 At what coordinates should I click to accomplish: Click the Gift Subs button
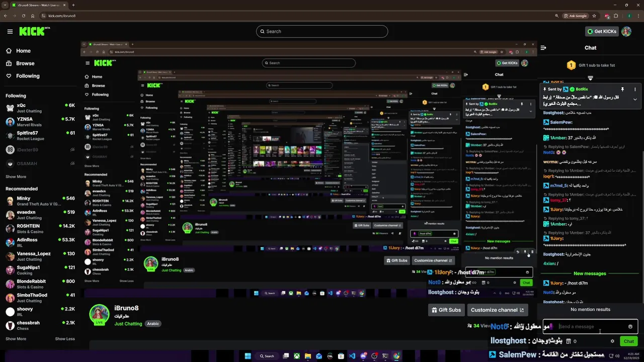(446, 310)
